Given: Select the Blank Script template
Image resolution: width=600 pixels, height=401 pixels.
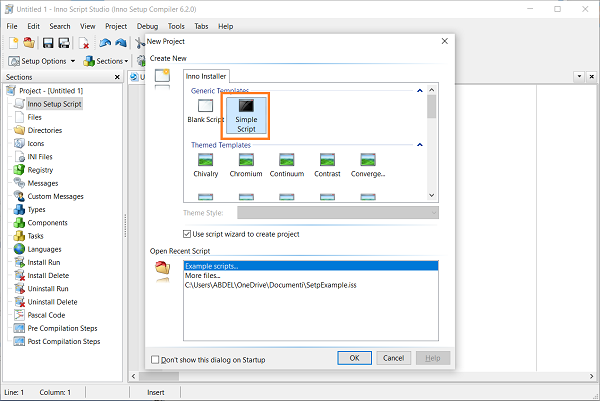Looking at the screenshot, I should 205,111.
